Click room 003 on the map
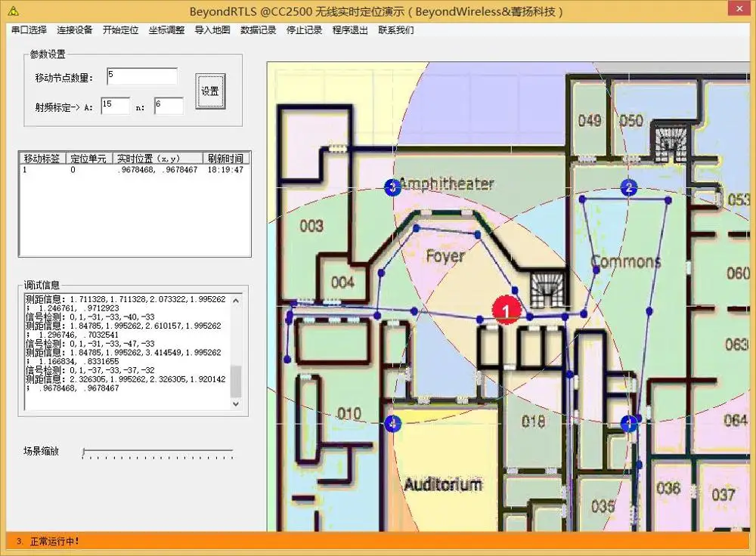The image size is (756, 556). [x=311, y=225]
